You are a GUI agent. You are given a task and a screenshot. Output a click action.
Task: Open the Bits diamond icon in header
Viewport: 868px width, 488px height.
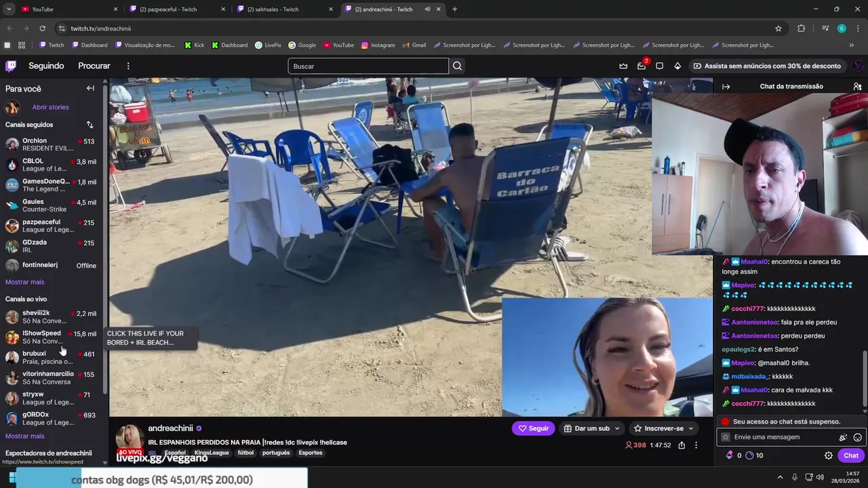click(677, 66)
